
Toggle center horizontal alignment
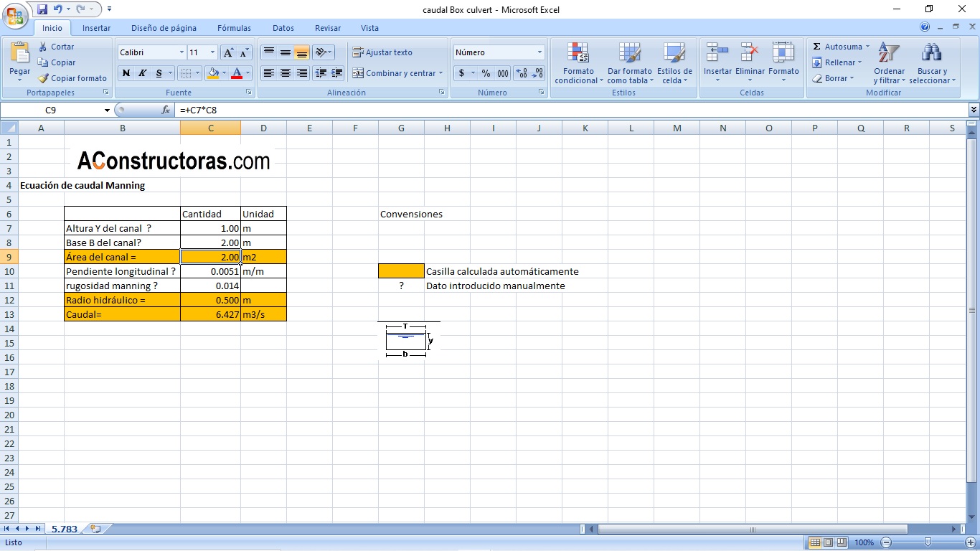(x=286, y=73)
